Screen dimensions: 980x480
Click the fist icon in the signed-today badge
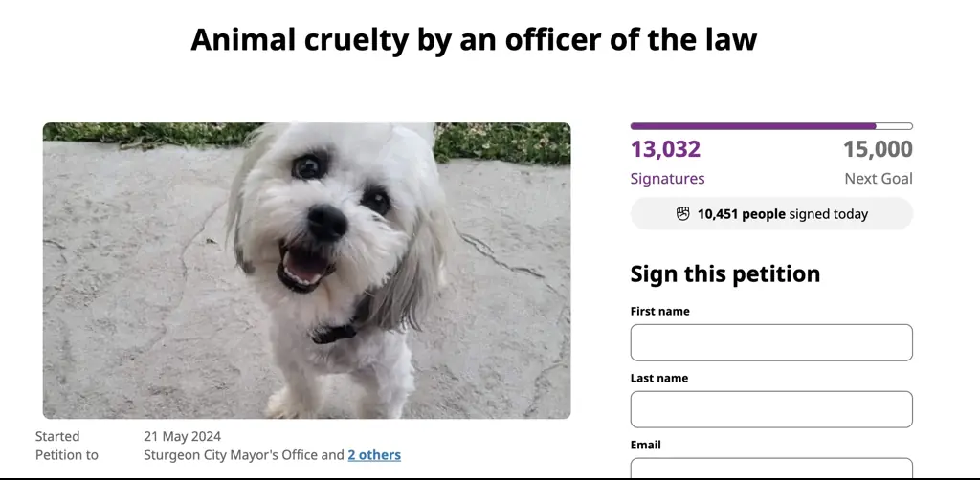pos(682,214)
